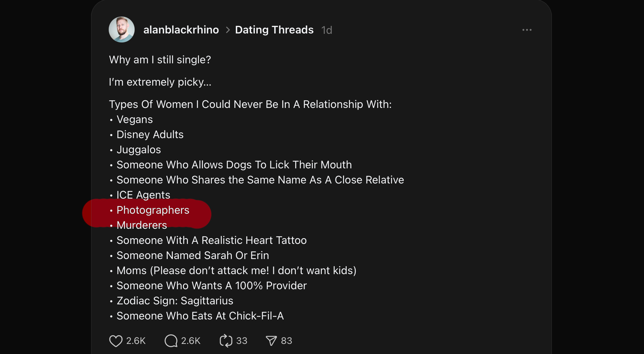Click the red-highlighted "Photographers" list item
Viewport: 644px width, 354px height.
pos(153,210)
